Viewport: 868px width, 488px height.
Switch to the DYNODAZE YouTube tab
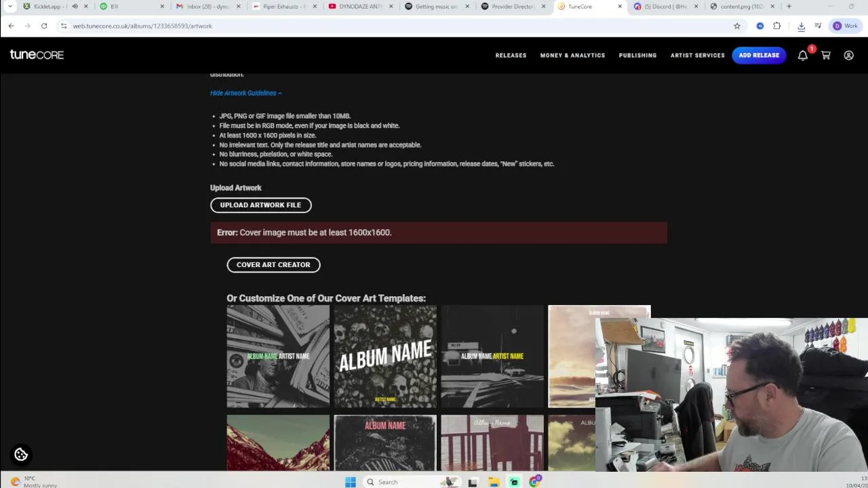(359, 7)
